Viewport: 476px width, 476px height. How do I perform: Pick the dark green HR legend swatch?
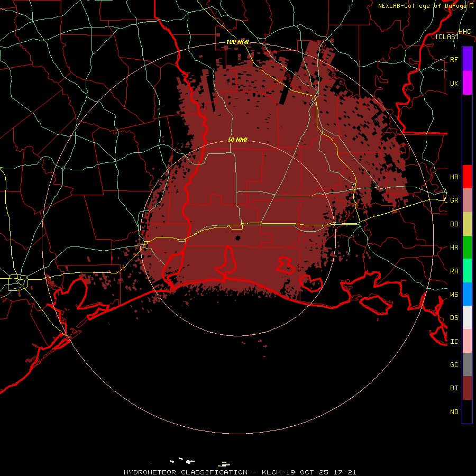pyautogui.click(x=467, y=248)
